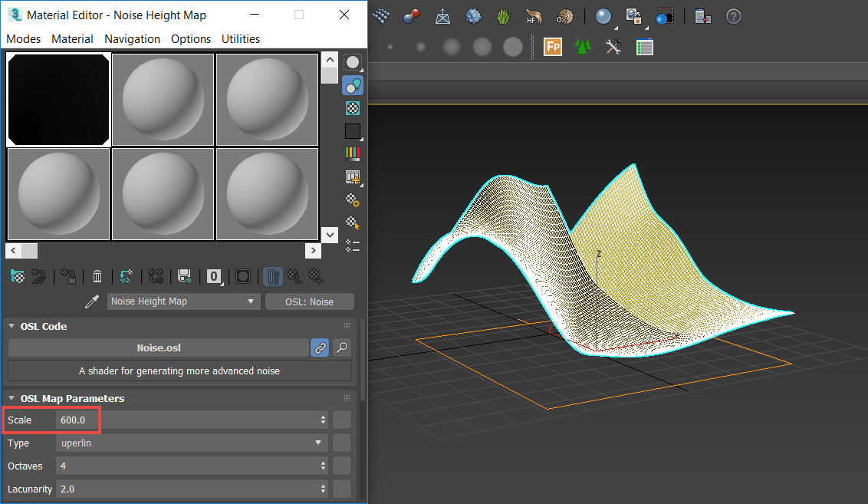868x504 pixels.
Task: Open the orange Fp toolbar icon
Action: coord(553,47)
